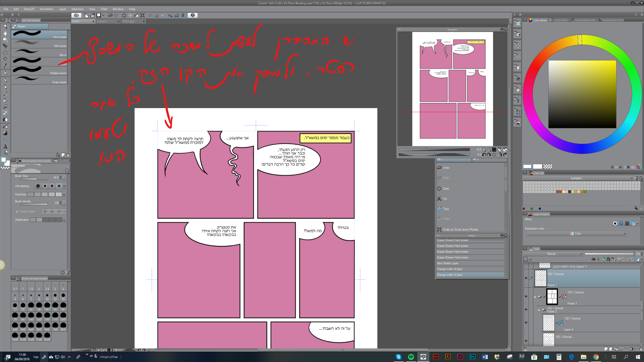The height and width of the screenshot is (362, 644).
Task: Toggle the Vector eraser checkbox
Action: click(x=17, y=211)
